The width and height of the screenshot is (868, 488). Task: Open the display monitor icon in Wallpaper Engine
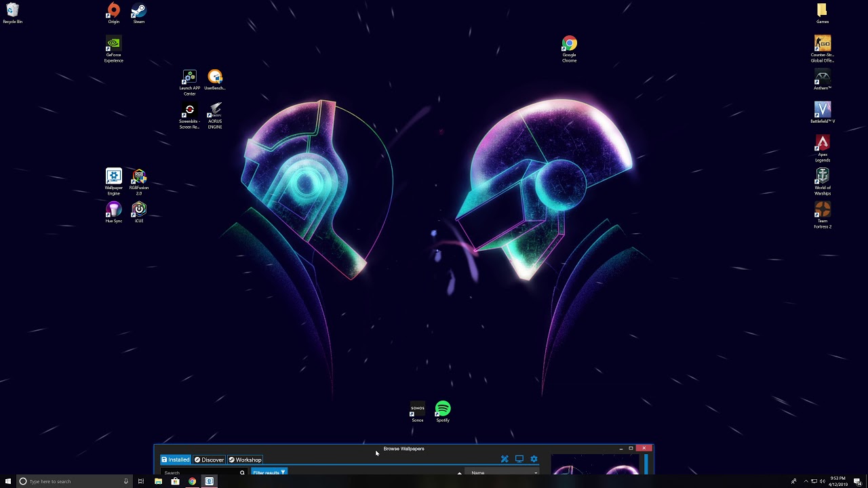[x=519, y=459]
